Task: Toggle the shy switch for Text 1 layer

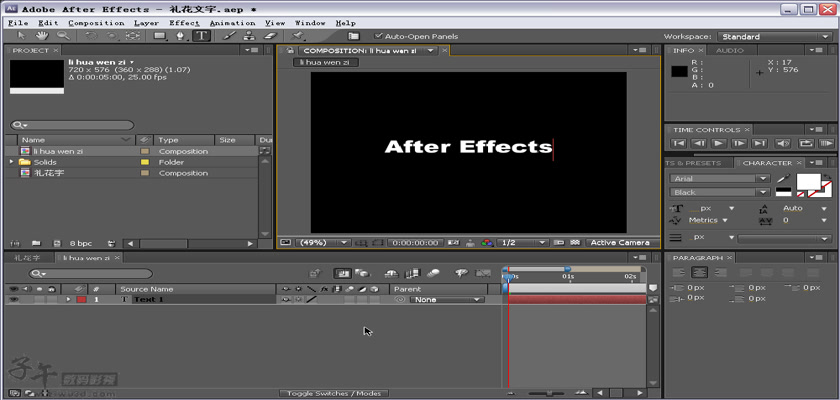Action: (286, 300)
